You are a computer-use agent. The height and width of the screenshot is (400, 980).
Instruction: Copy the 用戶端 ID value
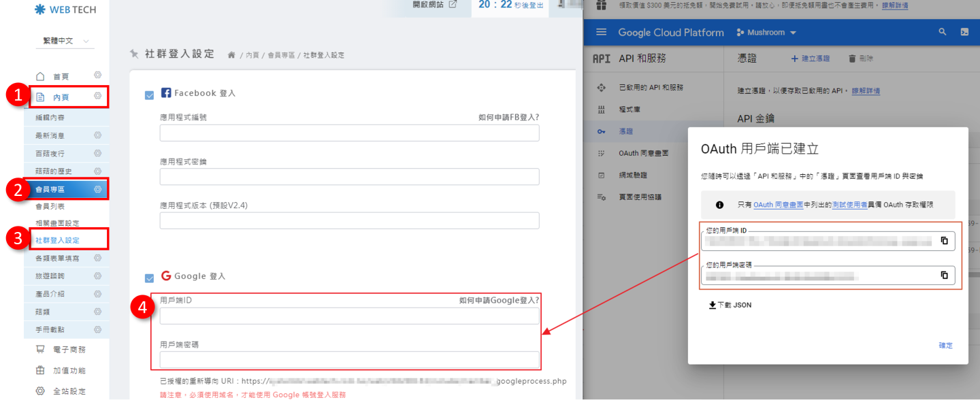point(944,241)
